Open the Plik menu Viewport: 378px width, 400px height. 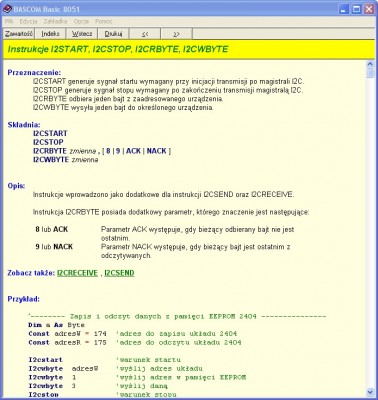point(9,21)
